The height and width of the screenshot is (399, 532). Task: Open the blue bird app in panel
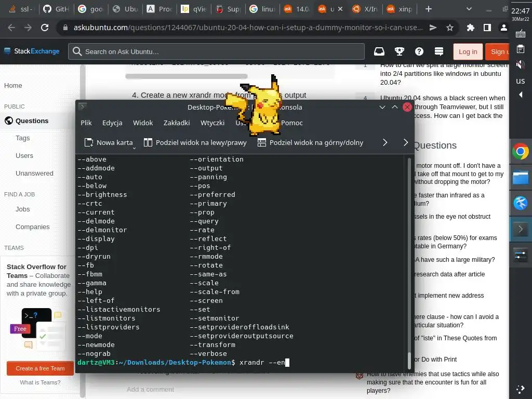point(521,203)
